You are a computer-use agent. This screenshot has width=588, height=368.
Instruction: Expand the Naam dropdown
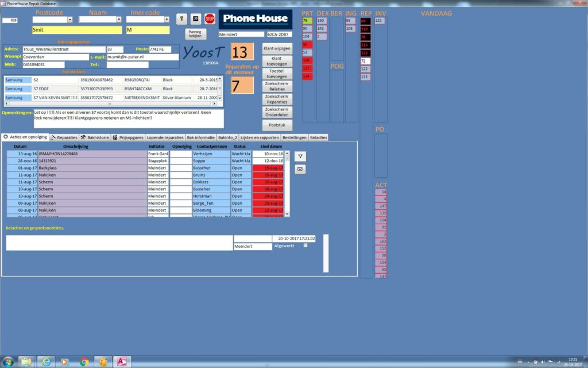pos(121,20)
